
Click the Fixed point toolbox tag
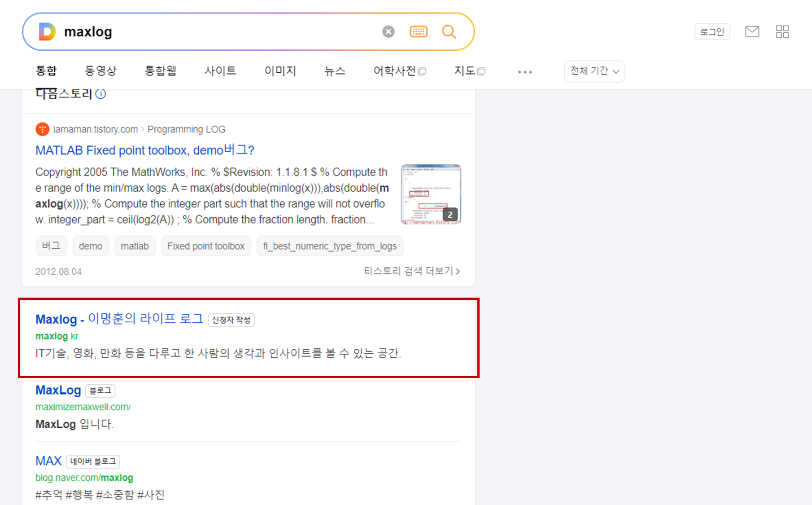(206, 246)
